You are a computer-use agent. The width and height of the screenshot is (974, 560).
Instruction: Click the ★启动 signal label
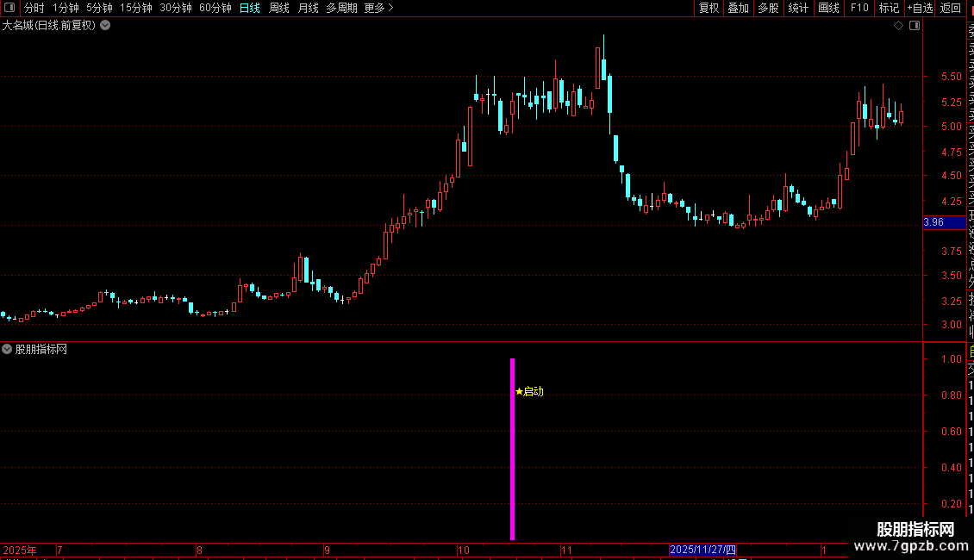[x=529, y=392]
